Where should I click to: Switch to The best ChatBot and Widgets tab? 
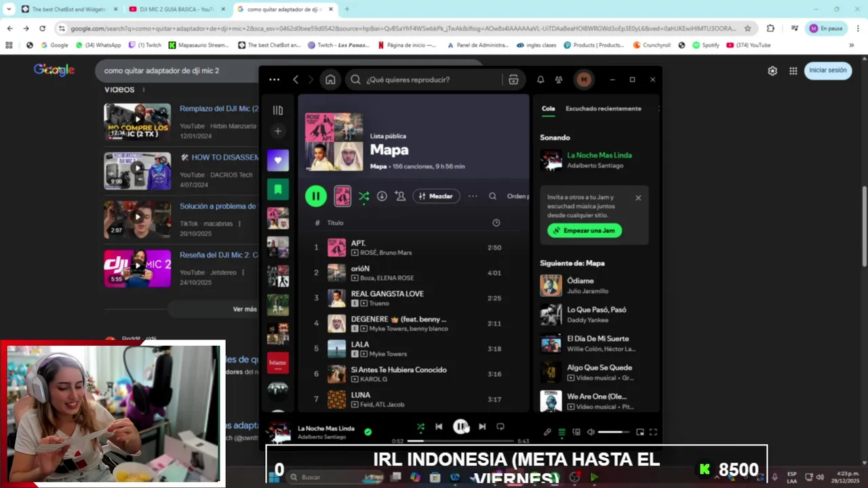(68, 9)
